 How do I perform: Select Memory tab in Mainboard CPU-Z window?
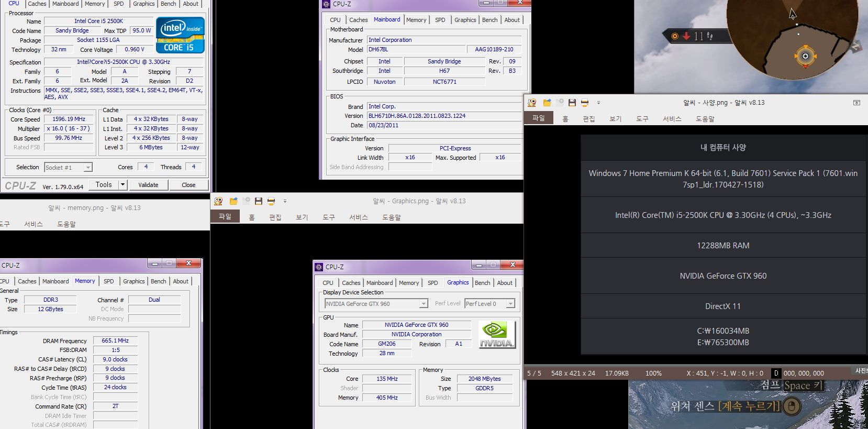[x=416, y=20]
